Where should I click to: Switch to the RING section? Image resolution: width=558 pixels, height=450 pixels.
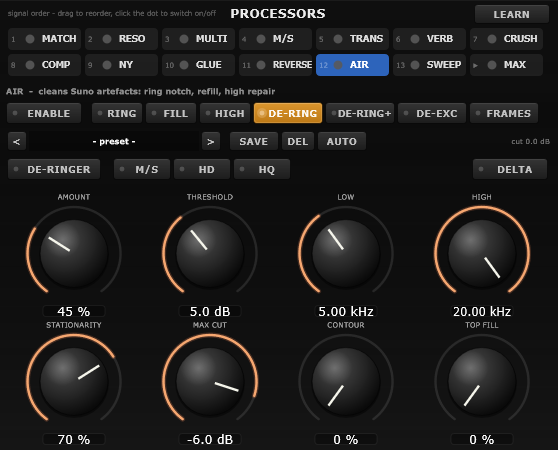point(117,113)
